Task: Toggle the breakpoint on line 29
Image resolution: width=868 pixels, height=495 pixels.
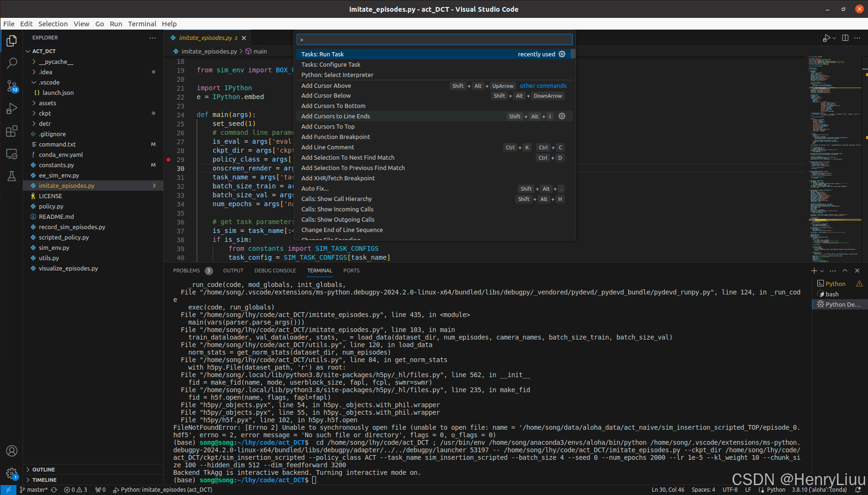Action: (x=169, y=159)
